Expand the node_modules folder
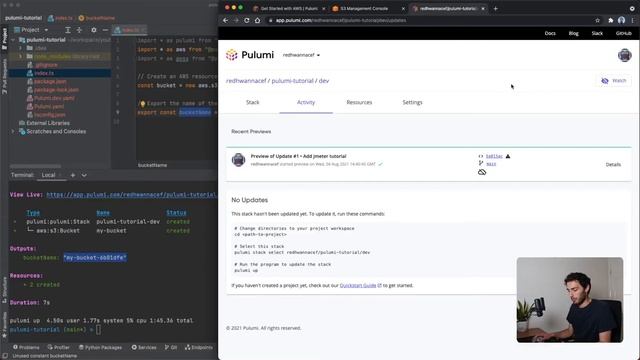The width and height of the screenshot is (640, 360). coord(20,56)
